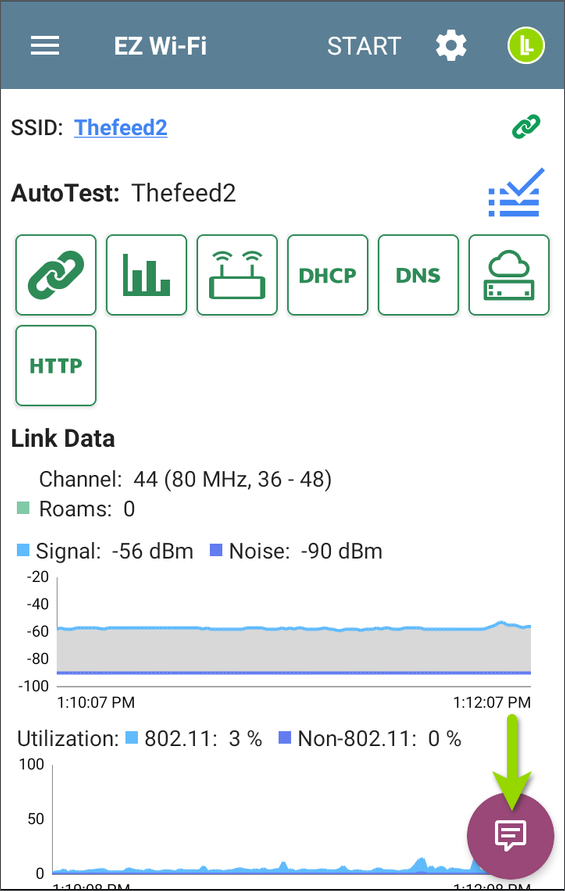This screenshot has height=891, width=565.
Task: Open the access point router test card
Action: click(237, 275)
